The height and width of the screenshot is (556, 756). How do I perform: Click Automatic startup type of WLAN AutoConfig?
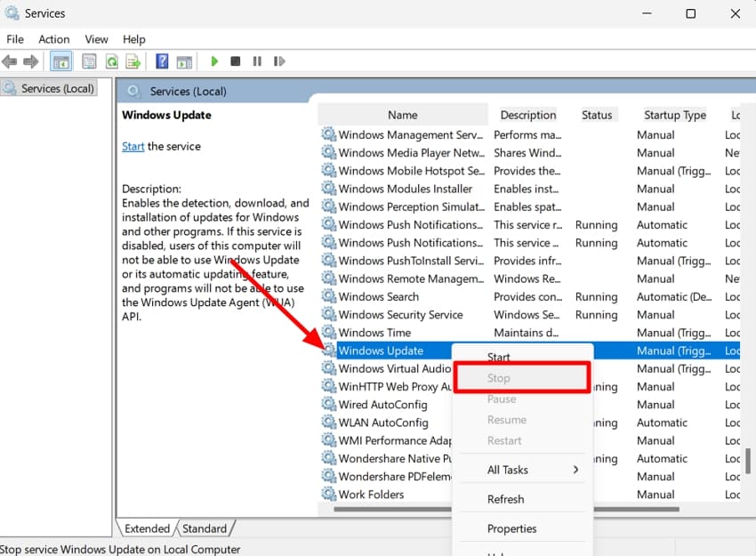[662, 423]
